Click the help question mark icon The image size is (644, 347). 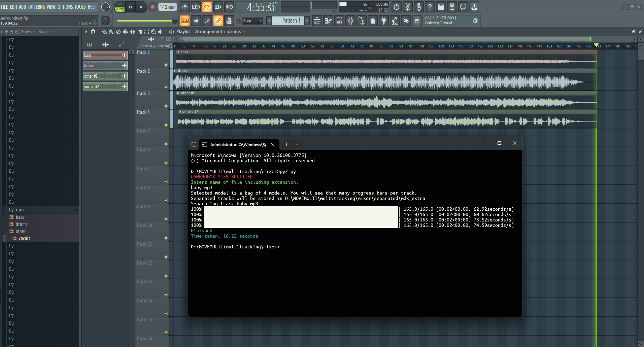[x=430, y=7]
